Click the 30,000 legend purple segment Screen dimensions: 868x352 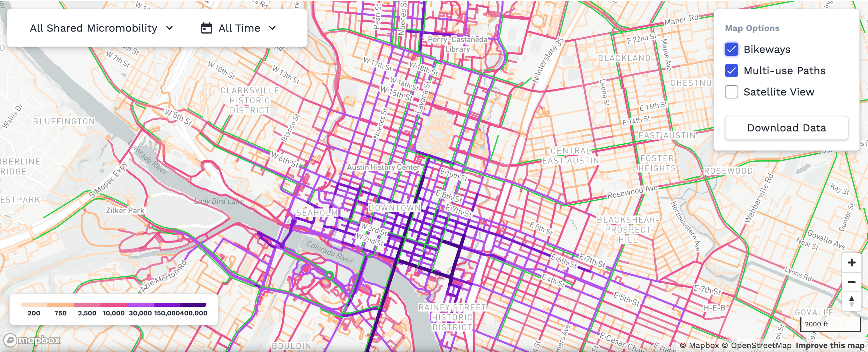point(140,304)
